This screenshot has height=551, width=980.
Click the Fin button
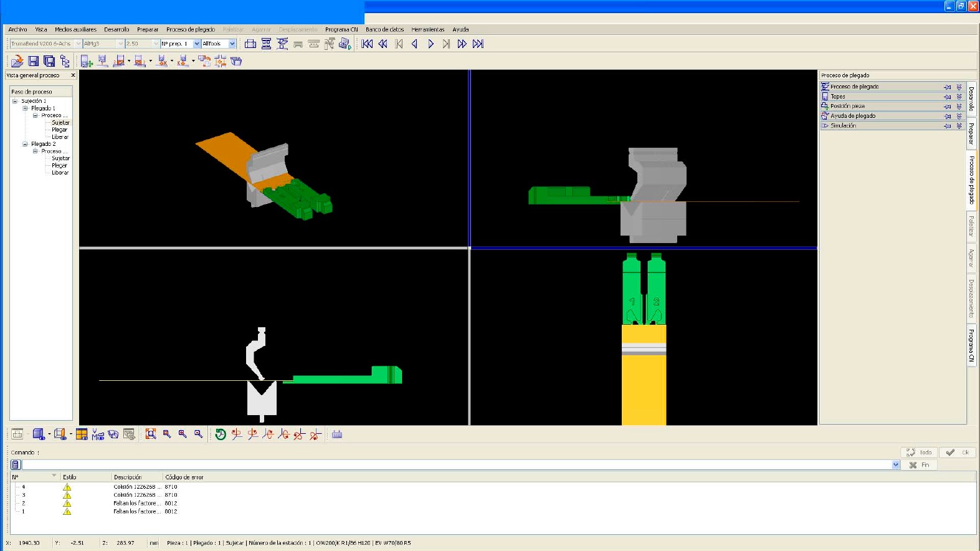click(919, 465)
